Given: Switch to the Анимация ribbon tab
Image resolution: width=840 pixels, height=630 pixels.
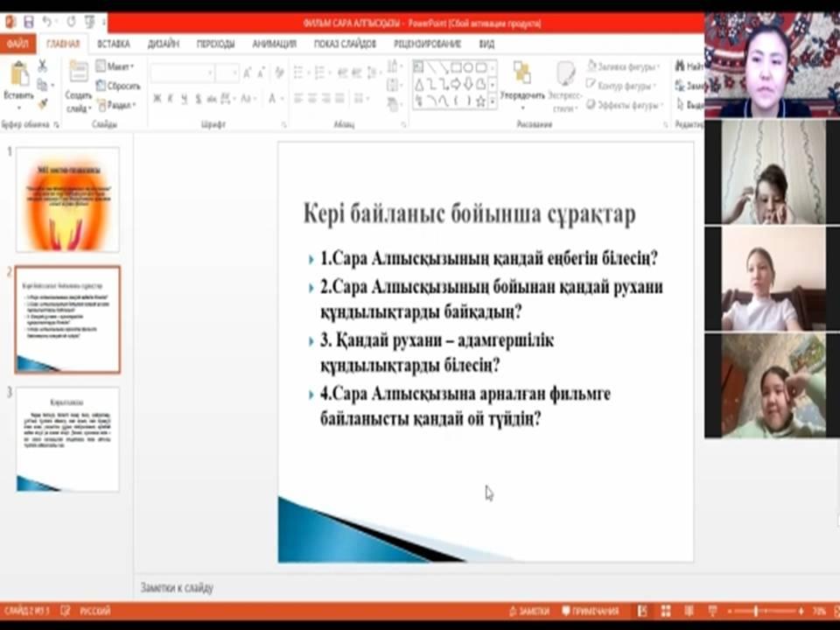Looking at the screenshot, I should point(274,44).
